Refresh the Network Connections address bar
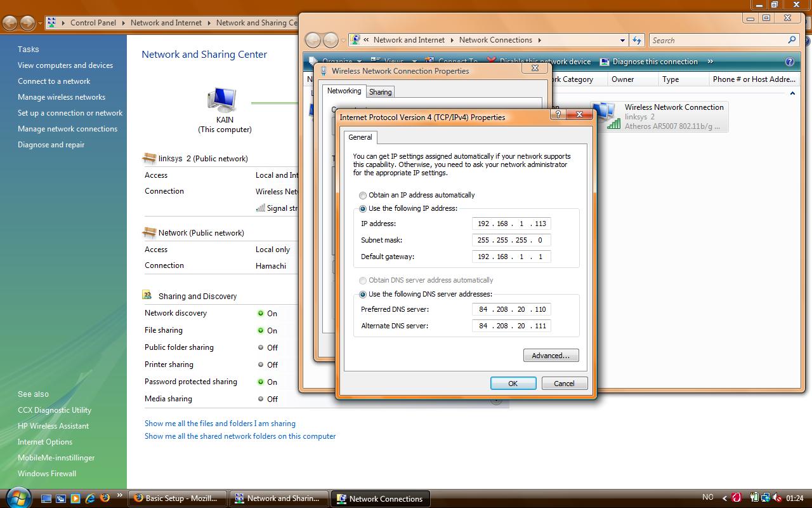The image size is (812, 508). 637,40
